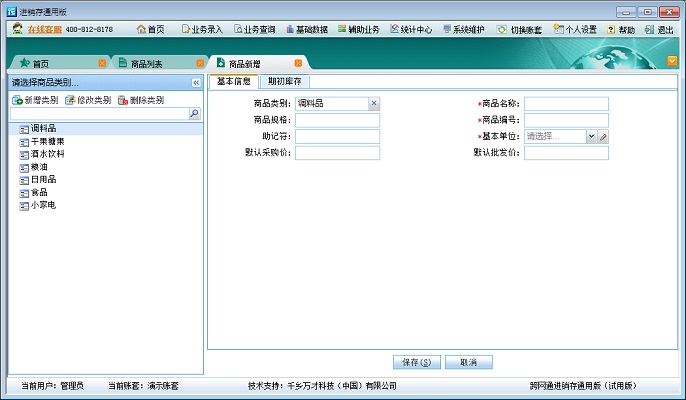Image resolution: width=686 pixels, height=400 pixels.
Task: Click the 取消 cancel button
Action: click(468, 362)
